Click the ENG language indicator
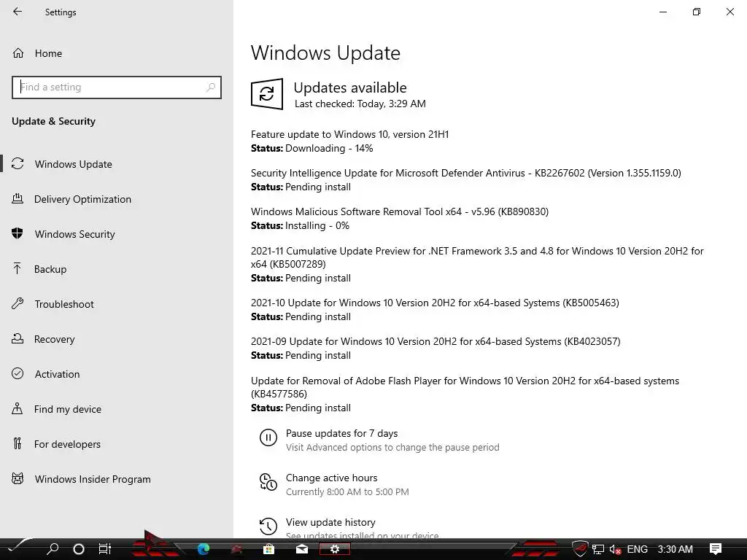Viewport: 747px width, 560px height. (x=638, y=549)
